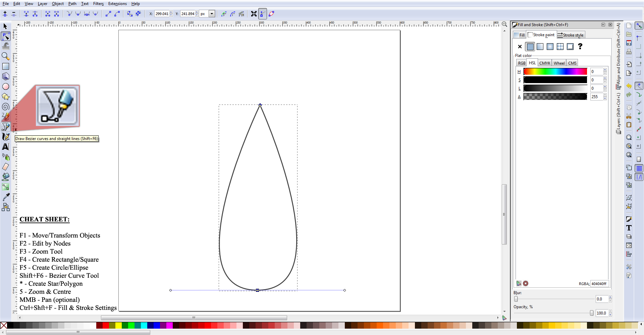Choose Pattern paint type

pos(560,47)
